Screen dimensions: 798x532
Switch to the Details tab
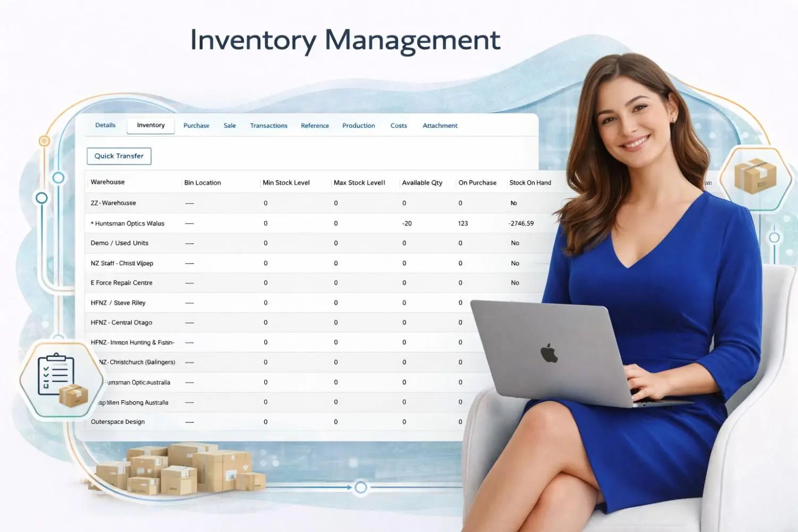[x=105, y=125]
